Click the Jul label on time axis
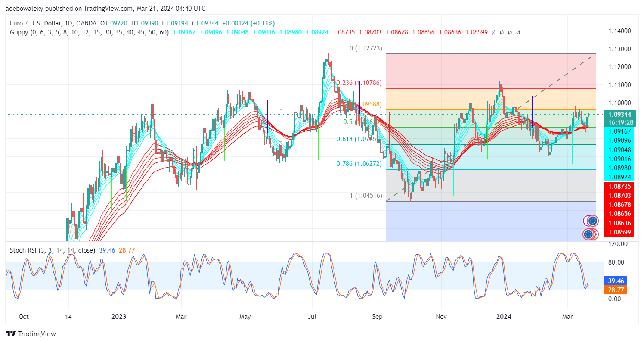644x343 pixels. [x=313, y=317]
